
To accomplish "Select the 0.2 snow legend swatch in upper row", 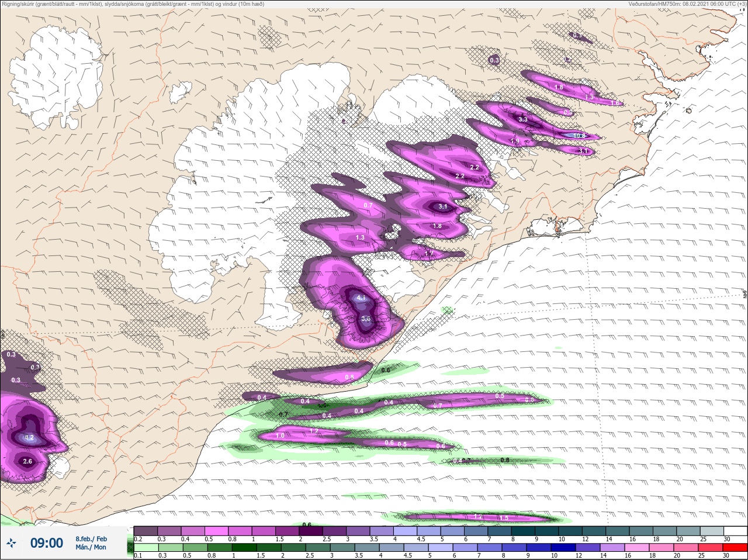I will click(x=146, y=531).
